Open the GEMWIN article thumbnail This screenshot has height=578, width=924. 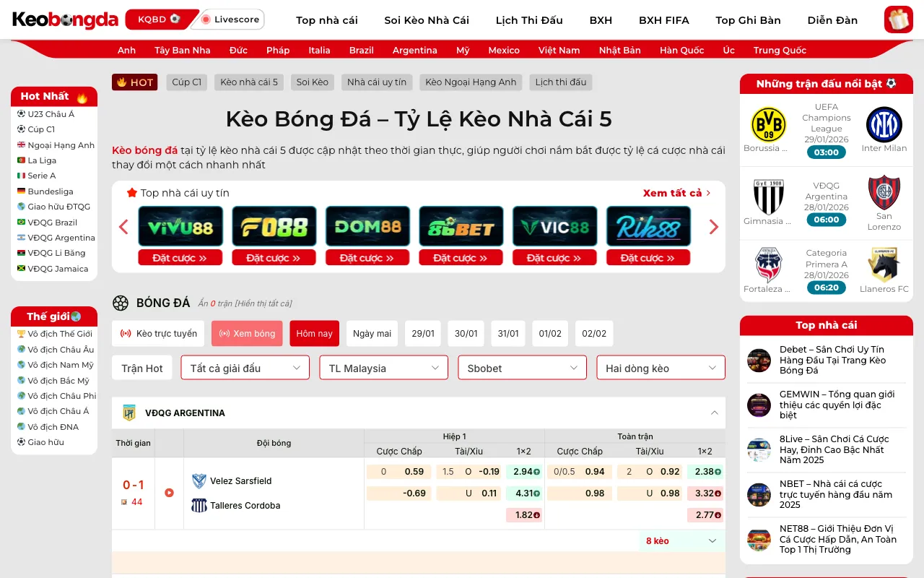point(759,405)
